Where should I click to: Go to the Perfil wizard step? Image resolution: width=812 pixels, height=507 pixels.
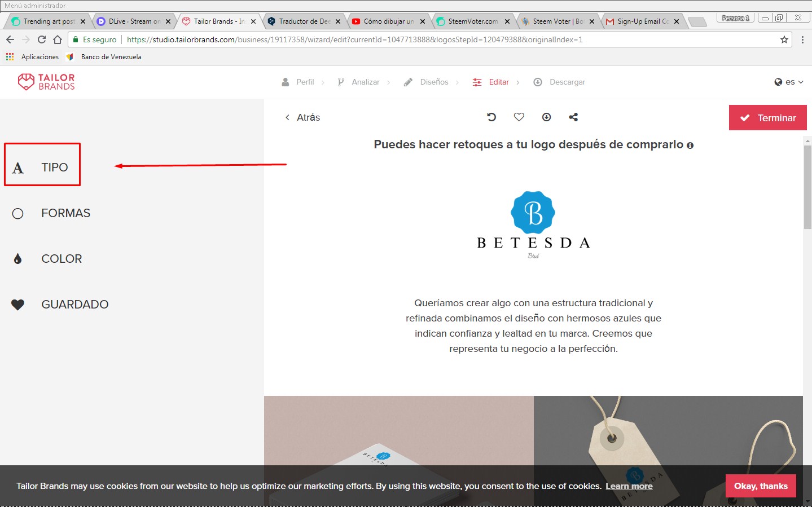(x=305, y=82)
